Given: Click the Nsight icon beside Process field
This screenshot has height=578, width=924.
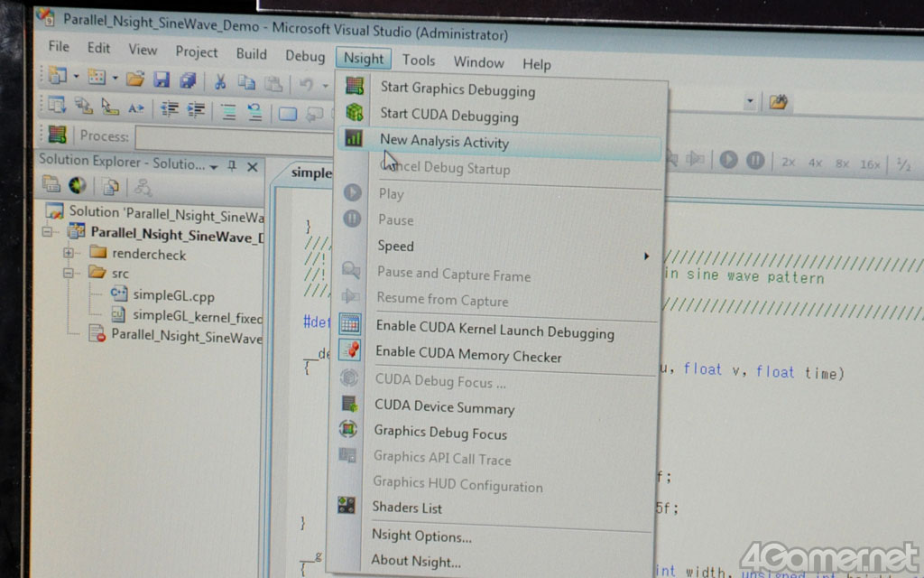Looking at the screenshot, I should tap(57, 134).
